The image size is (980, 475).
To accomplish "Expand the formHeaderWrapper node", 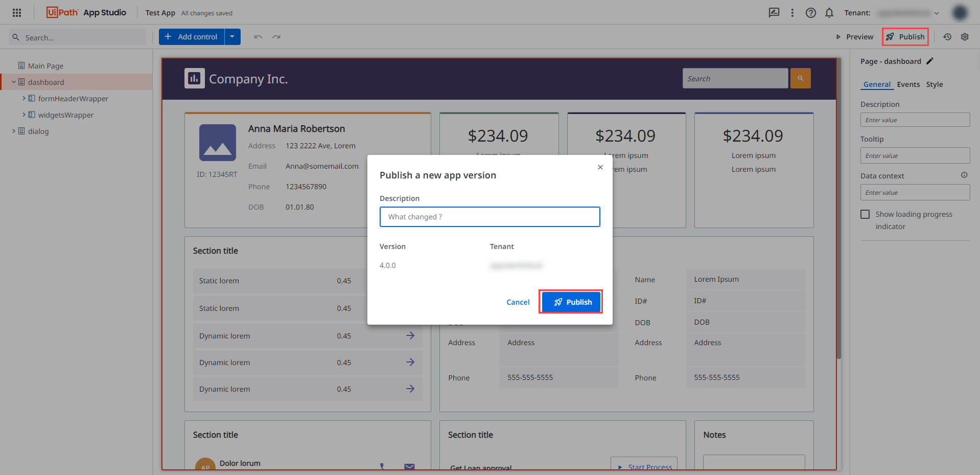I will [x=24, y=98].
